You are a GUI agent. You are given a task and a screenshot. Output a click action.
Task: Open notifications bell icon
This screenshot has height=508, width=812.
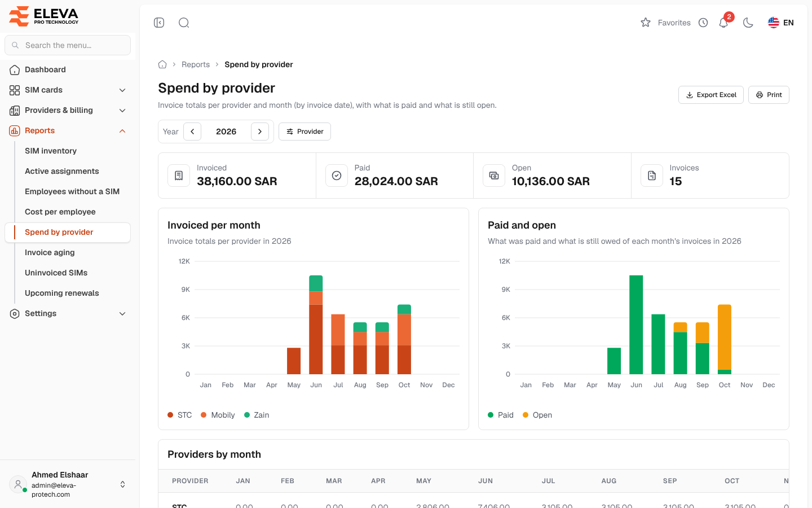[723, 23]
